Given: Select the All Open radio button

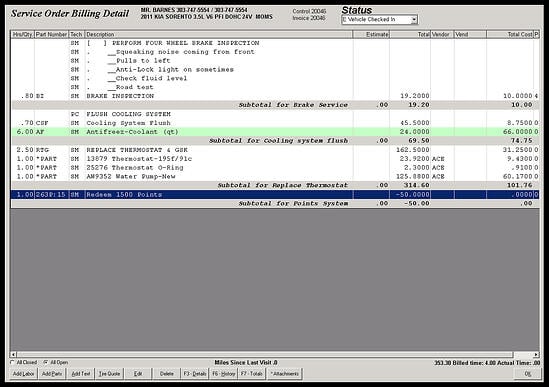Looking at the screenshot, I should point(46,362).
